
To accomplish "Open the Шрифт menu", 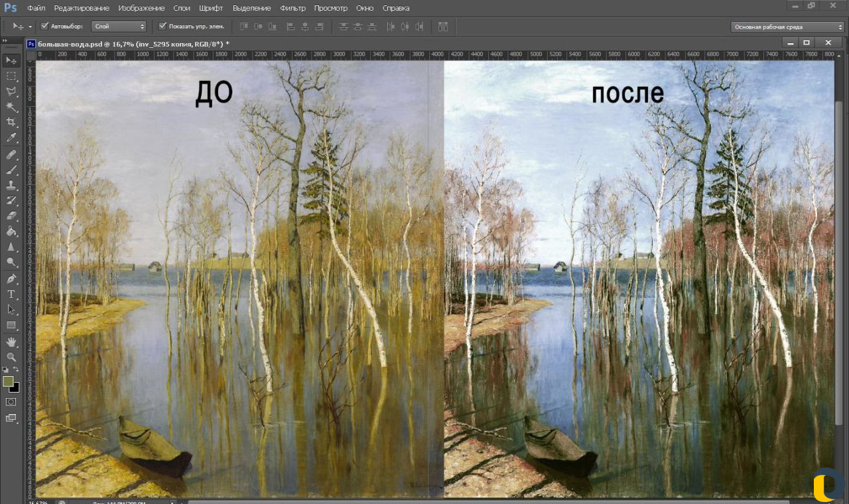I will [x=211, y=8].
